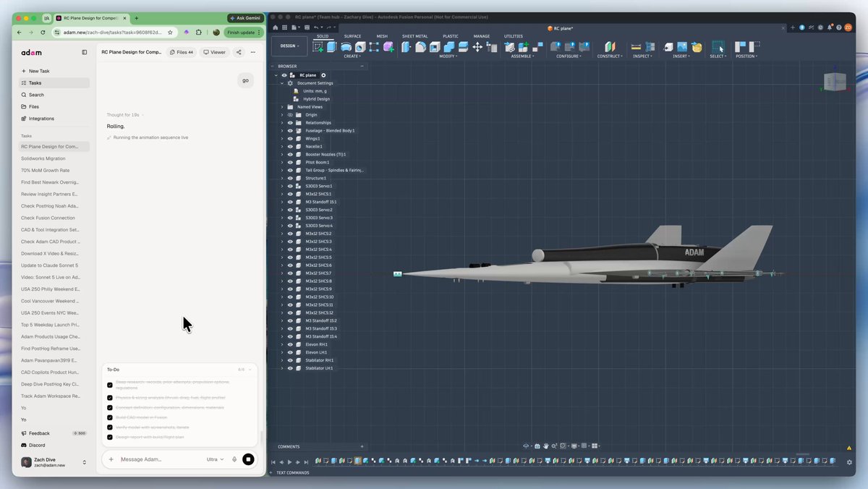Image resolution: width=868 pixels, height=489 pixels.
Task: Switch to the SURFACE tab
Action: click(x=352, y=36)
